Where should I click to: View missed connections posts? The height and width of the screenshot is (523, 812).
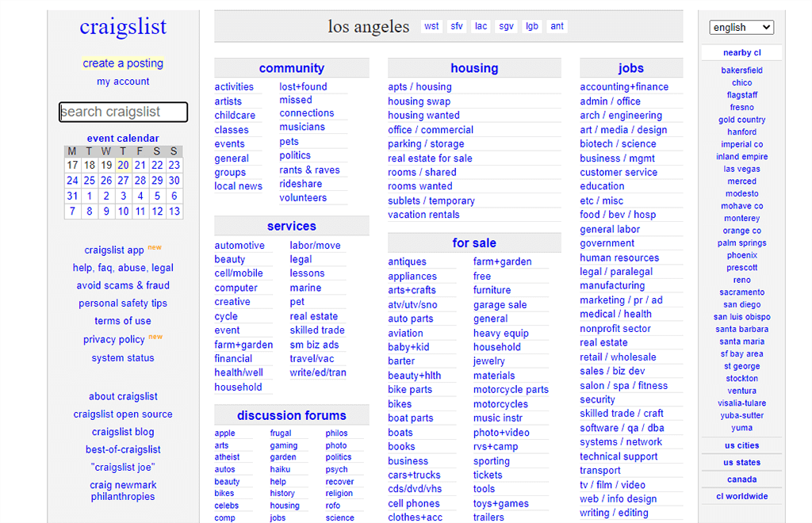pos(307,106)
